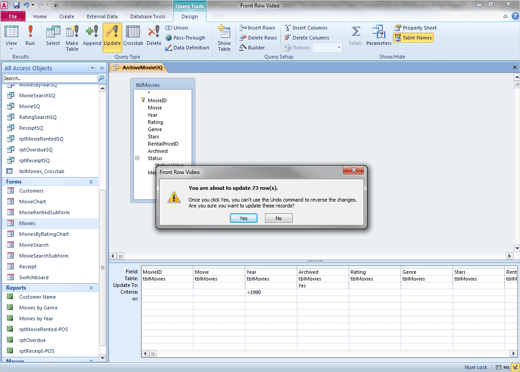Choose the Append query type
The image size is (520, 372).
pyautogui.click(x=92, y=36)
